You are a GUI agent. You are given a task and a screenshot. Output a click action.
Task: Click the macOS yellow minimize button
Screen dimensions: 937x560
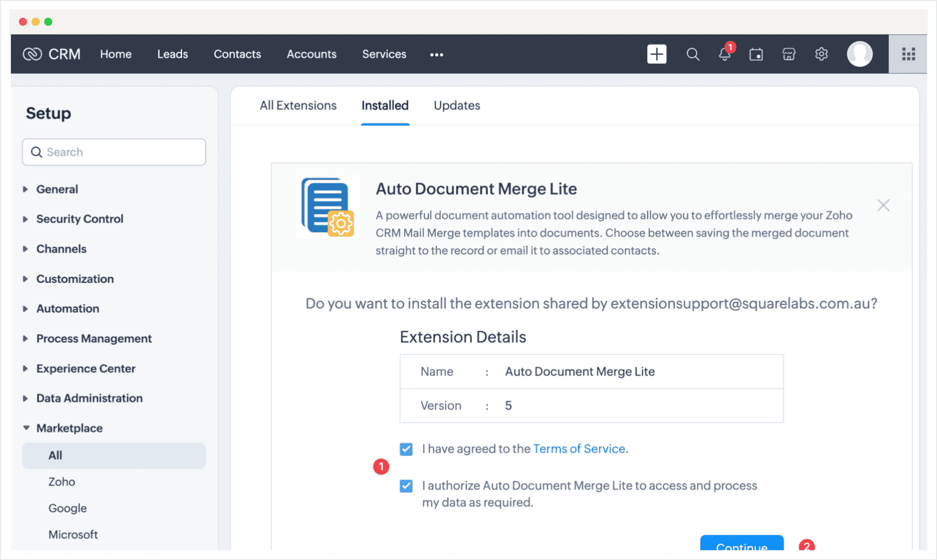coord(36,22)
